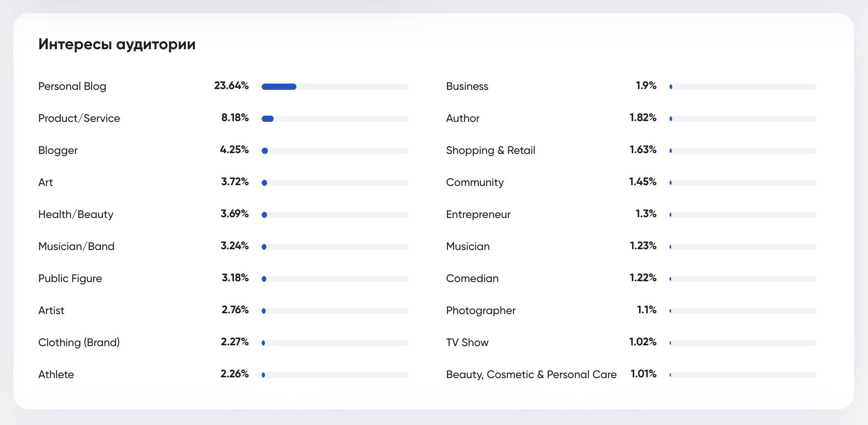Click the Photographer progress bar
This screenshot has width=868, height=425.
743,311
